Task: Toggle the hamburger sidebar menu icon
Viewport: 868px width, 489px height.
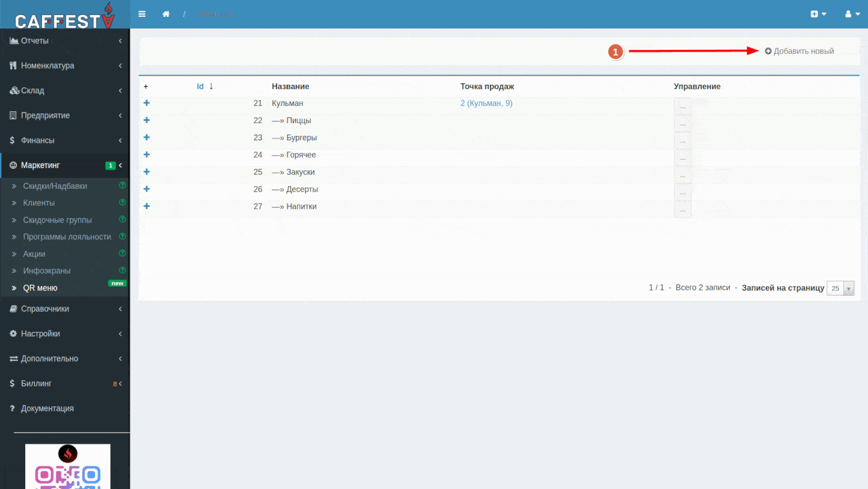Action: (x=142, y=14)
